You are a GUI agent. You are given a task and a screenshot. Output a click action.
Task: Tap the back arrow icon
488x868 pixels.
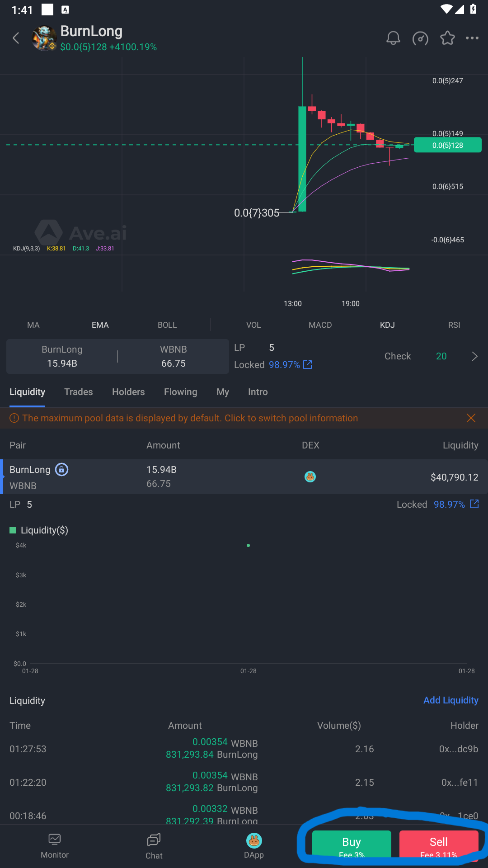point(16,38)
